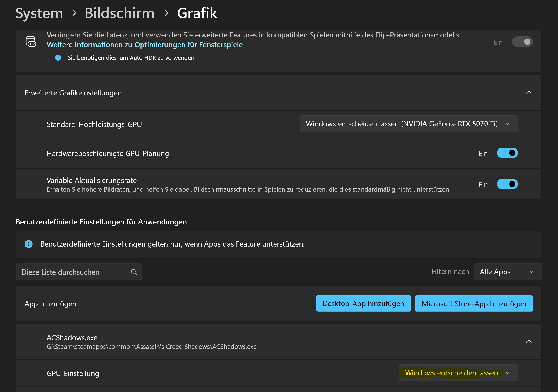
Task: Collapse the ACShadows.exe entry
Action: (x=529, y=341)
